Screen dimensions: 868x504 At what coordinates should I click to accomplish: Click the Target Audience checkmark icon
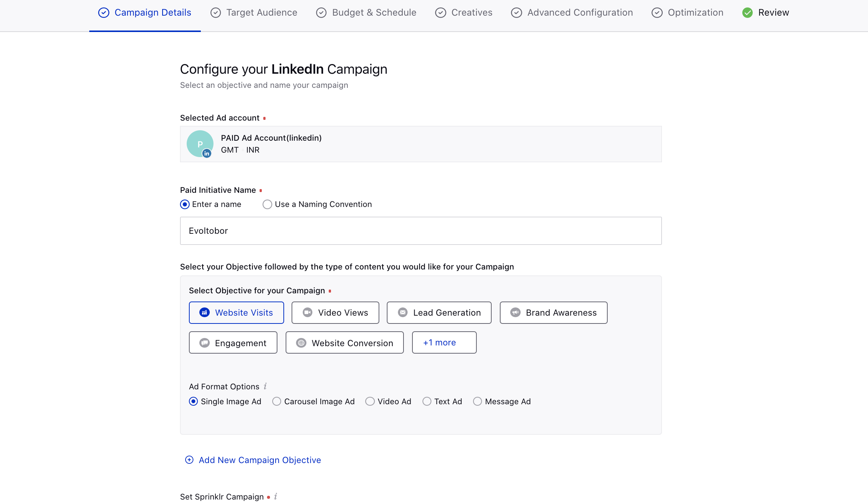(x=216, y=13)
